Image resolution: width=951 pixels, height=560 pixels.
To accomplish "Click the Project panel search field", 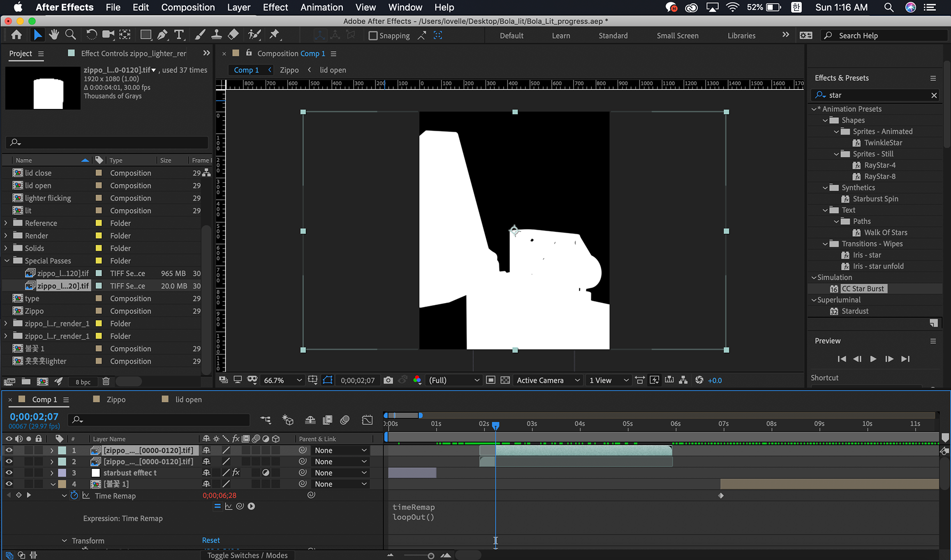I will (107, 142).
